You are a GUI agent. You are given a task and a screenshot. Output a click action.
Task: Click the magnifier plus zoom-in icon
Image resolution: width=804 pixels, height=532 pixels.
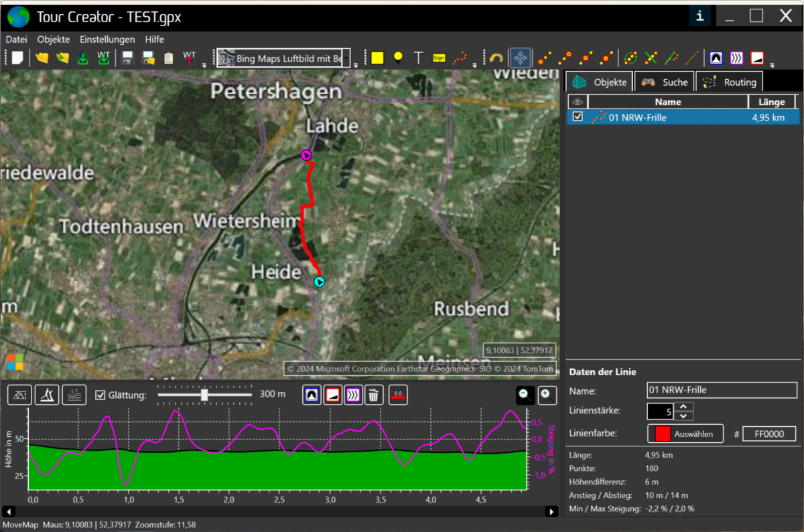[547, 395]
